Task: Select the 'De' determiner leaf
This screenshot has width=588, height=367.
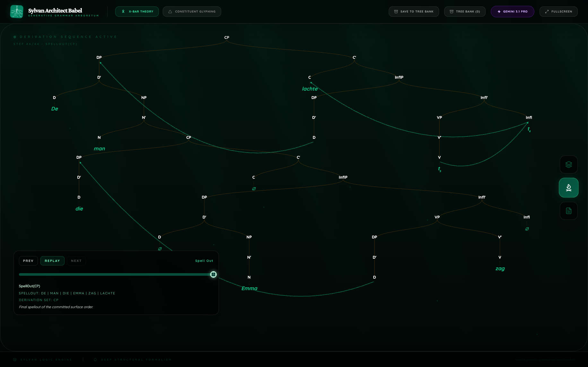Action: 55,109
